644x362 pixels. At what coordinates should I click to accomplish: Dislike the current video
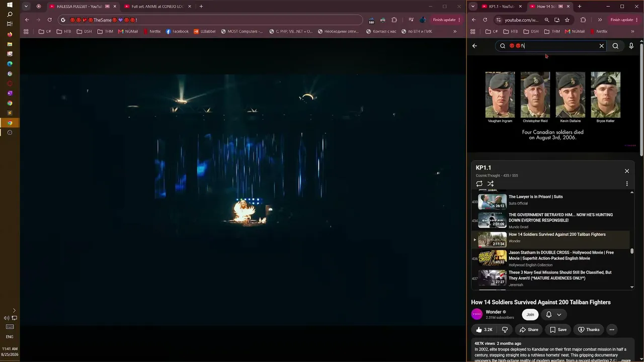(x=505, y=330)
